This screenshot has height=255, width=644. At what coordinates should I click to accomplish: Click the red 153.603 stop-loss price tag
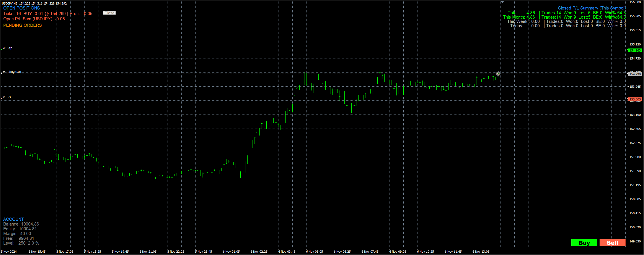tap(635, 99)
